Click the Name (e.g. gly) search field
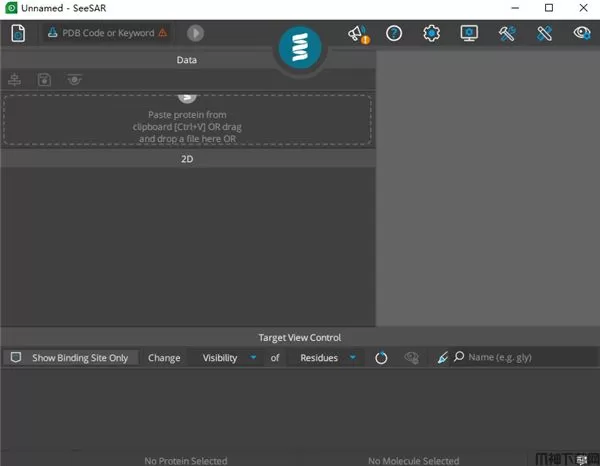Viewport: 600px width, 466px height. coord(524,357)
